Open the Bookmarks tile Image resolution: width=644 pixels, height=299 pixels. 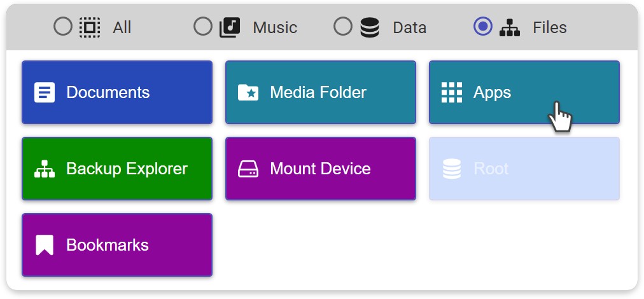coord(117,245)
